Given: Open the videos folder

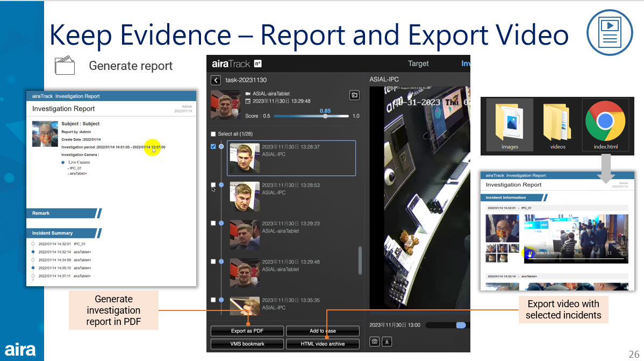Looking at the screenshot, I should coord(558,125).
